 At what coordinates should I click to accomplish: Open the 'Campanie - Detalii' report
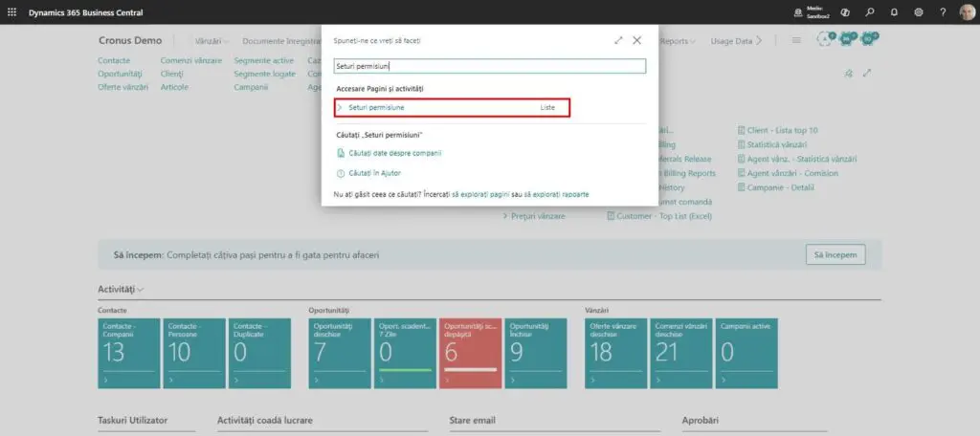(781, 187)
